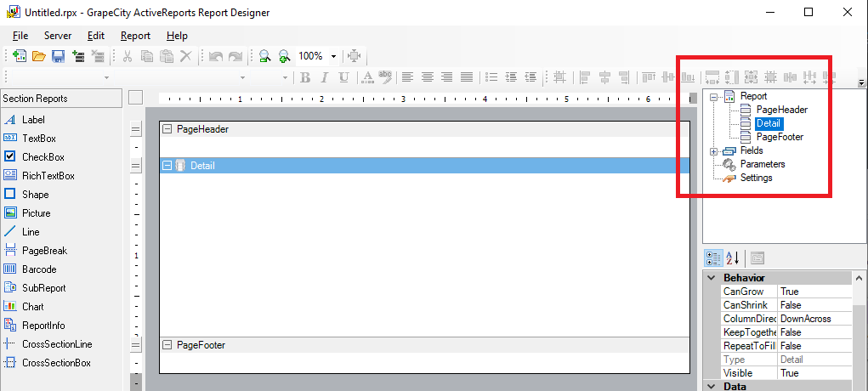Screen dimensions: 868x391
Task: Click the Open folder icon
Action: coord(39,56)
